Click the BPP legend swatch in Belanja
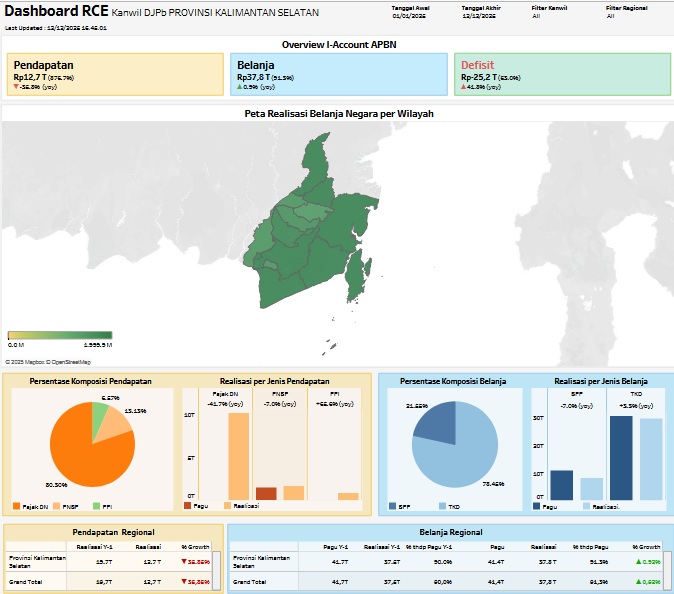Viewport: 674px width, 594px height. pyautogui.click(x=392, y=507)
